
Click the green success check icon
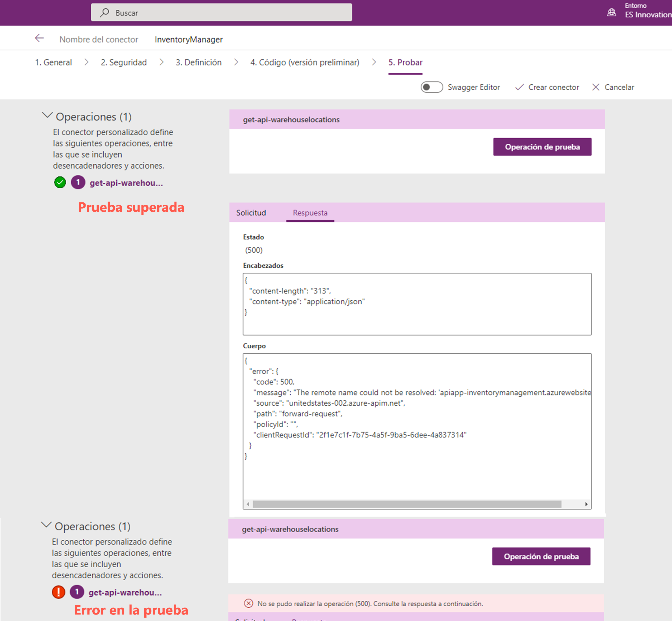60,182
